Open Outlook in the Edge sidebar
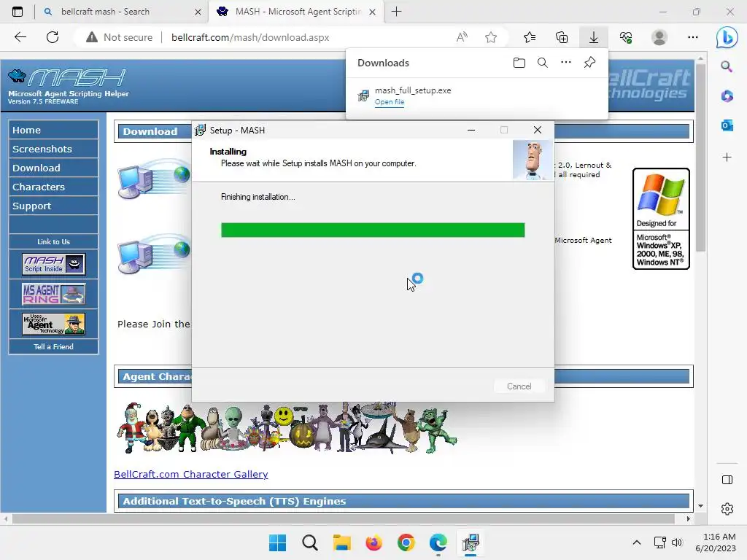Screen dimensions: 747x560 pyautogui.click(x=727, y=125)
